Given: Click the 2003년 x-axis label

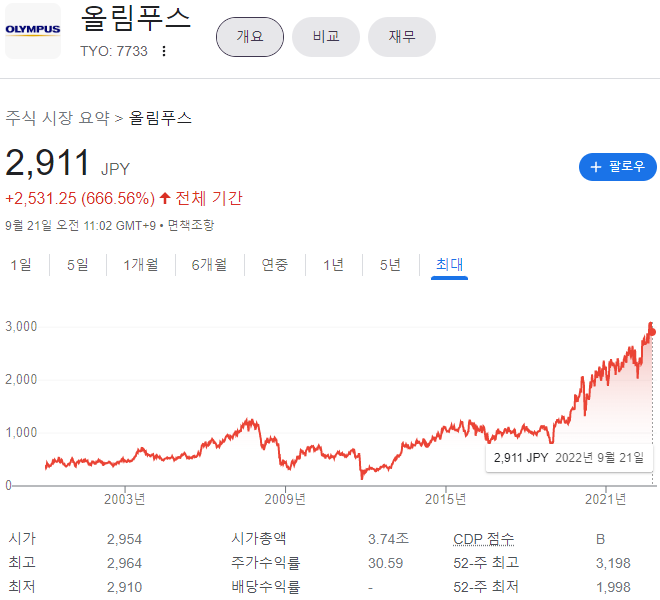Looking at the screenshot, I should point(125,499).
